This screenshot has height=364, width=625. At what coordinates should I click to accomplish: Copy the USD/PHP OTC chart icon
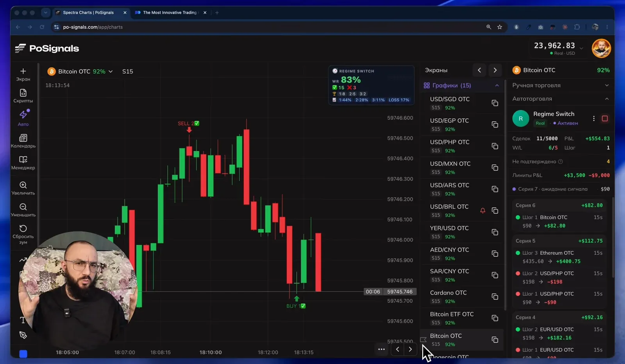click(495, 146)
